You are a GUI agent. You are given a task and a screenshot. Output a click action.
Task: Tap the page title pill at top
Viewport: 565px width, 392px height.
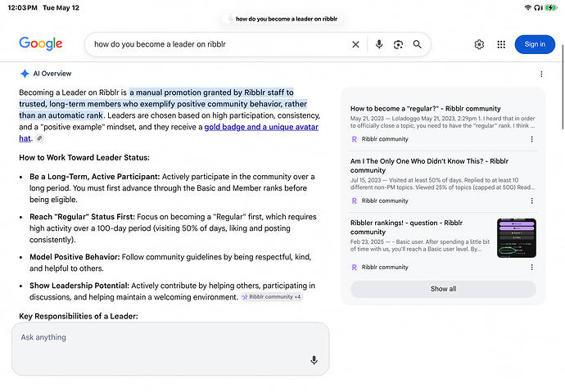(283, 19)
